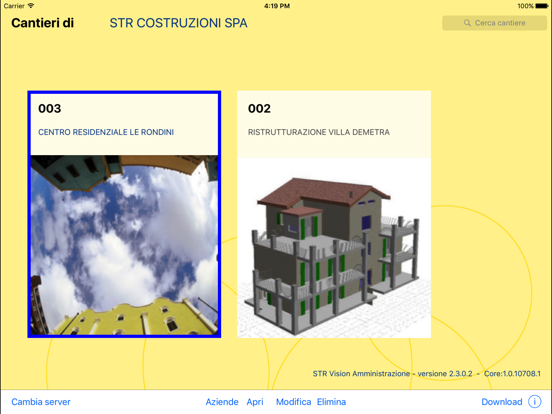Click the STR Vision Amministrazione version text
The height and width of the screenshot is (414, 552).
[393, 374]
